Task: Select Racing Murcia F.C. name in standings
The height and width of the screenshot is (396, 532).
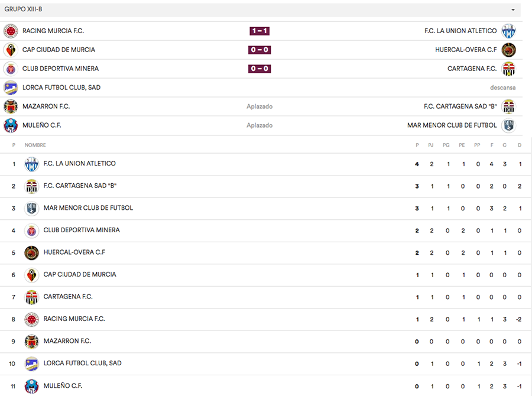Action: click(74, 319)
